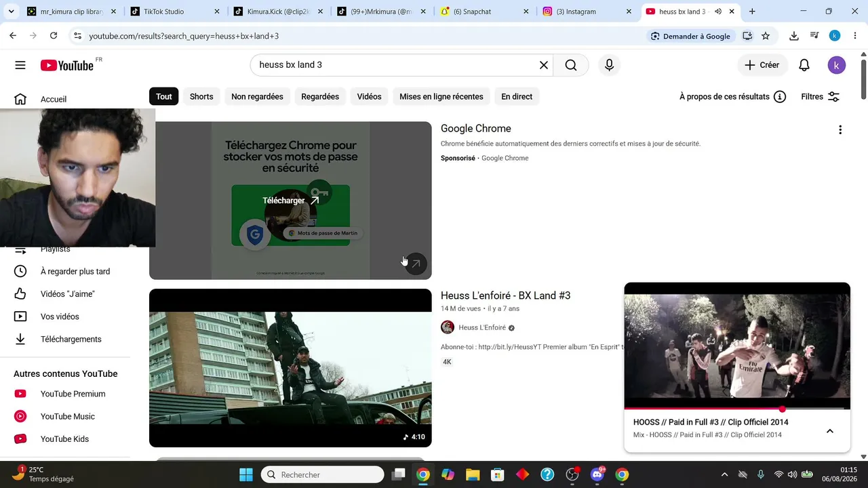Open Chrome media controls icon
Screen dimensions: 868x488
click(x=814, y=36)
